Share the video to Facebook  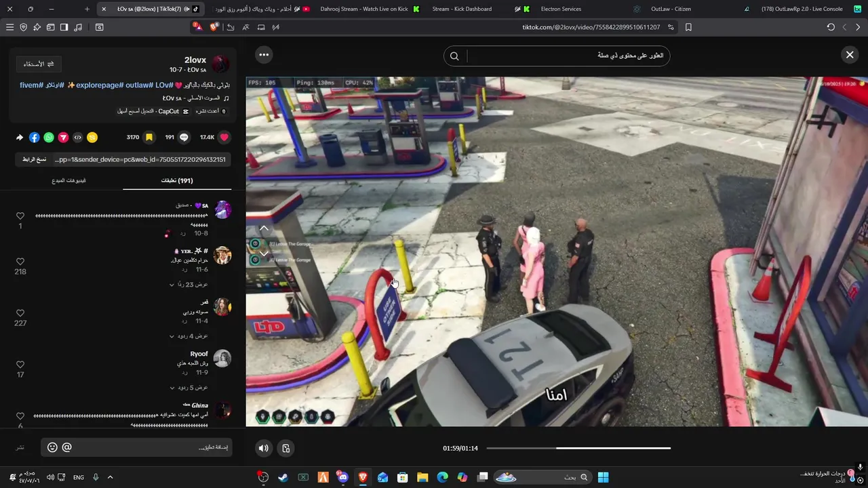(x=35, y=137)
